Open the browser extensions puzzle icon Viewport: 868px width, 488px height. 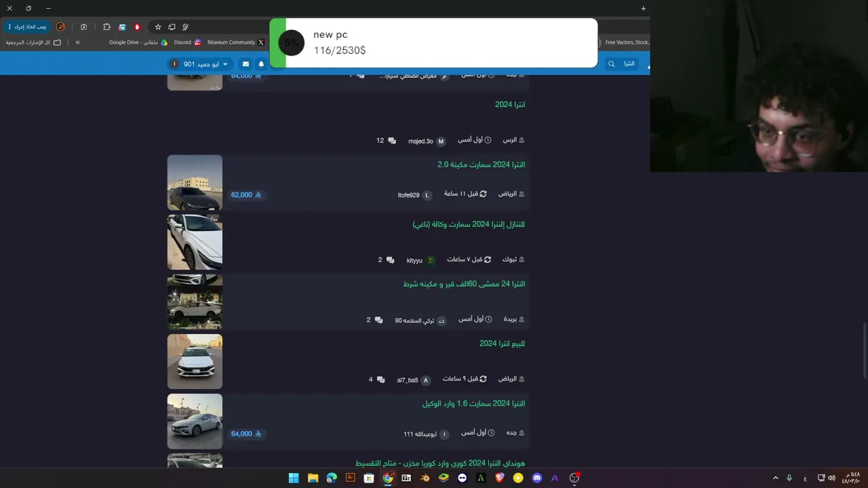coord(106,27)
